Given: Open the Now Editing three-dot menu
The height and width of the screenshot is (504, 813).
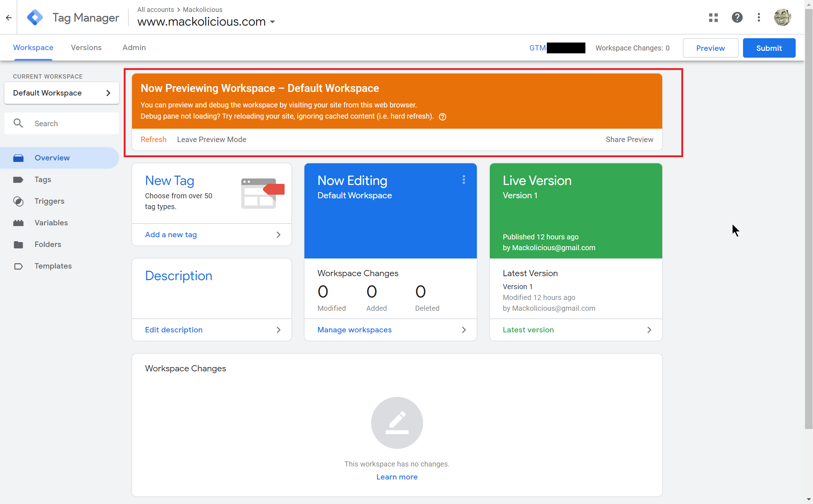Looking at the screenshot, I should coord(464,180).
